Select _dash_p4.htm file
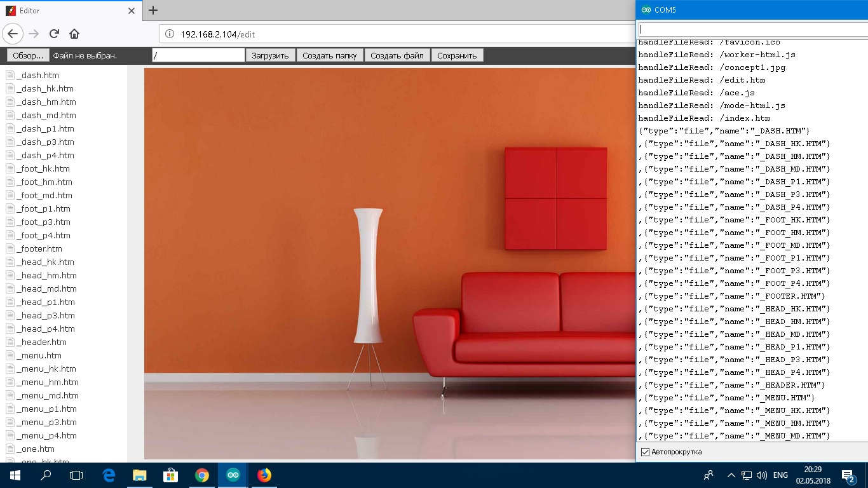 [x=45, y=155]
